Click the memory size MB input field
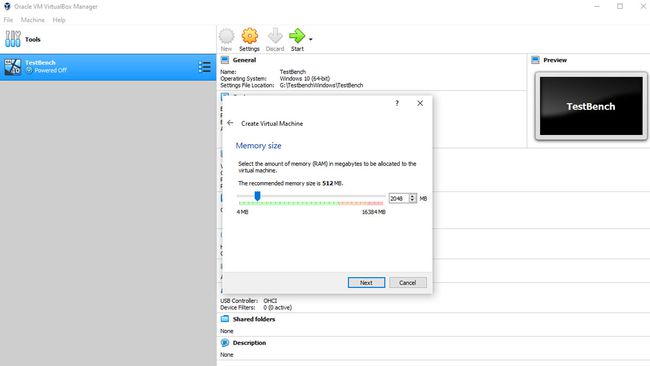This screenshot has width=650, height=366. point(399,199)
